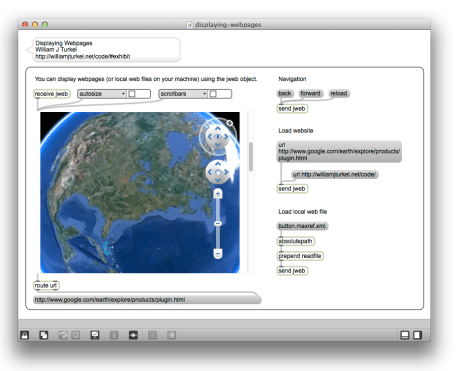
Task: Click the zoom slider handle on Earth view
Action: pos(218,223)
